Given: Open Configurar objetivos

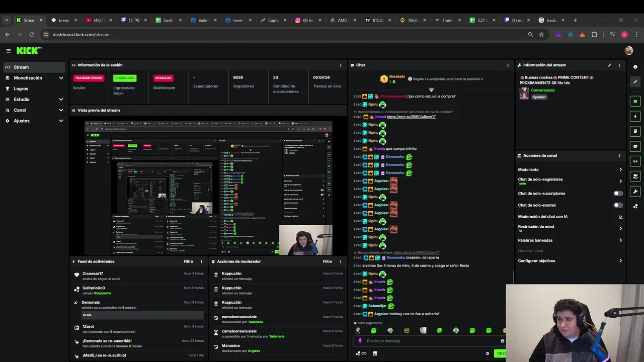Looking at the screenshot, I should 571,261.
